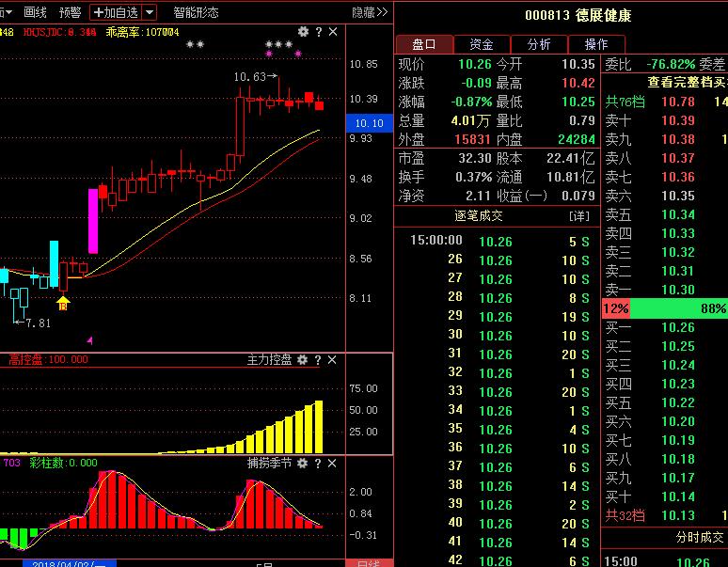Switch to the 盘口 tab
This screenshot has height=567, width=728.
pos(424,44)
